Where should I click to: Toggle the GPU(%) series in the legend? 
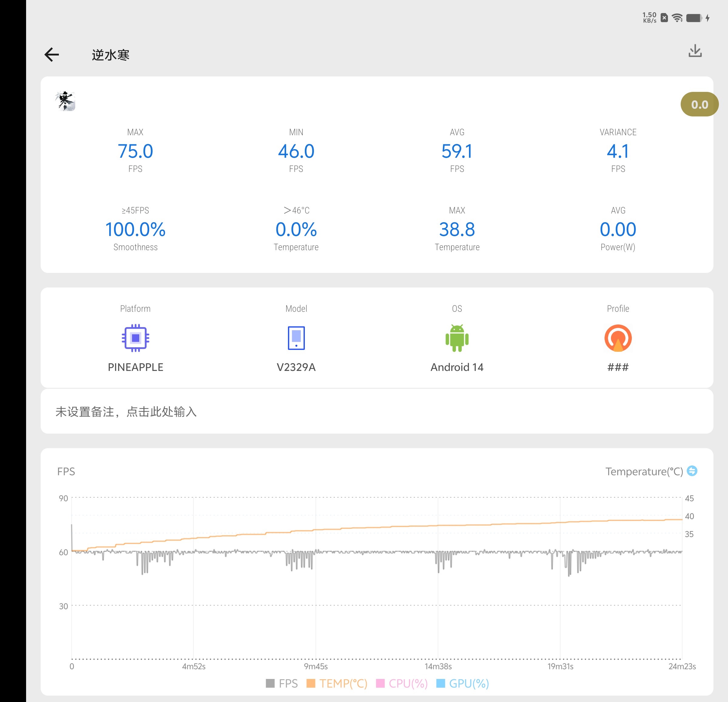click(x=462, y=683)
